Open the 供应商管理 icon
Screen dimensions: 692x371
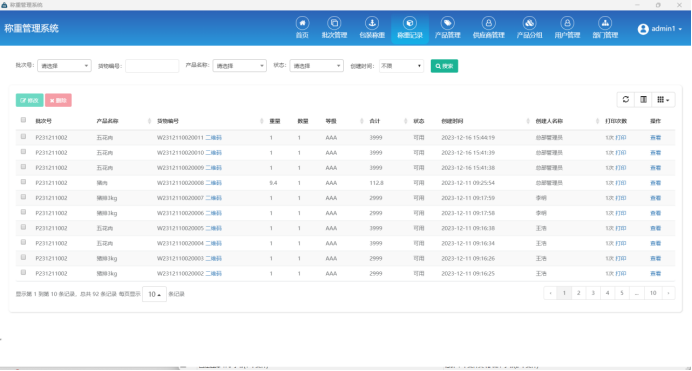pyautogui.click(x=489, y=23)
